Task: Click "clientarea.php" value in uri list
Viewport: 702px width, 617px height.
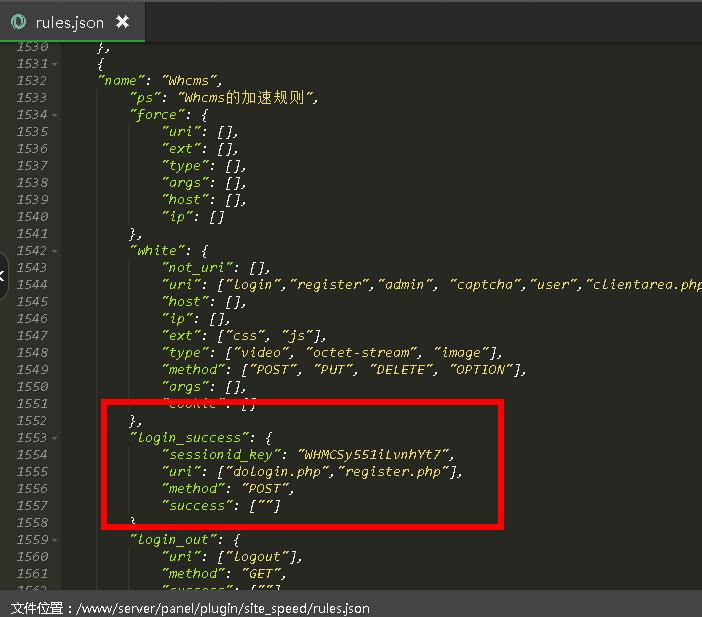Action: click(644, 285)
